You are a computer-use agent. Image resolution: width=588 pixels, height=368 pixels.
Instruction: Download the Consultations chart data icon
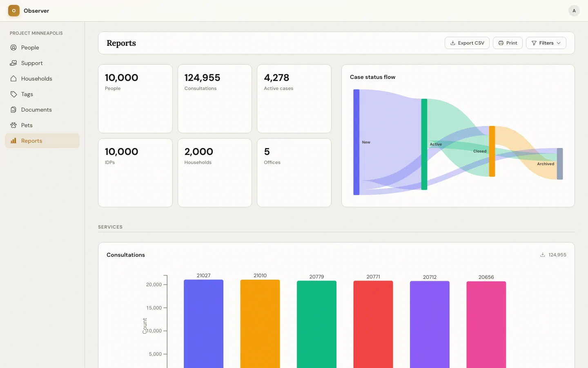tap(543, 255)
